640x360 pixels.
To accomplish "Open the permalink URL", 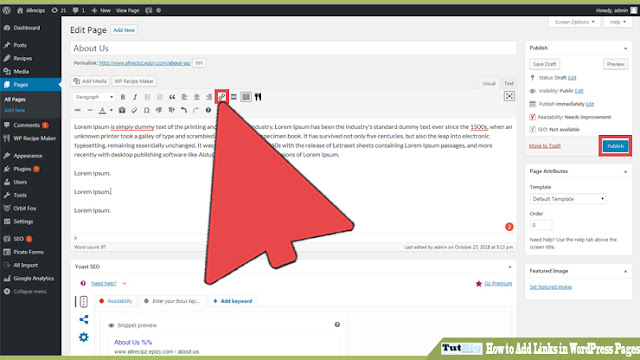I will tap(144, 63).
